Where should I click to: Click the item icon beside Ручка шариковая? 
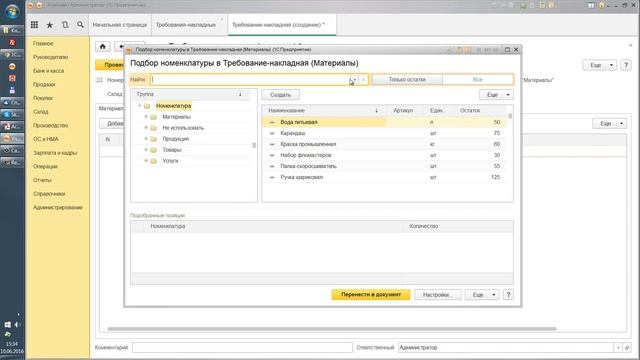(x=272, y=178)
